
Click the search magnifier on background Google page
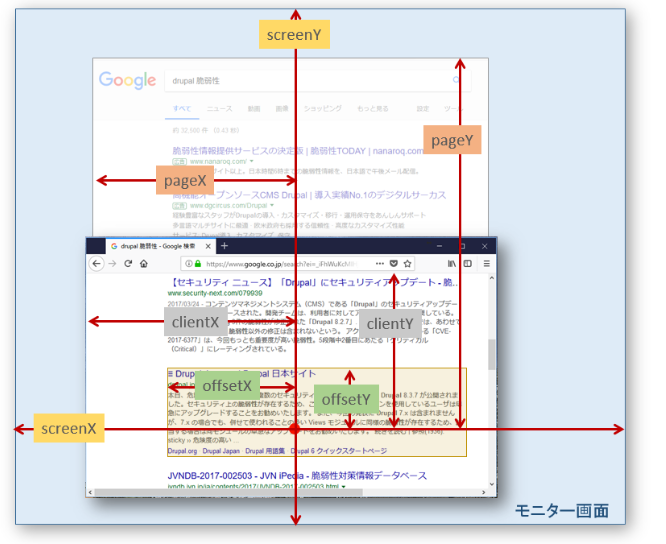tap(456, 80)
